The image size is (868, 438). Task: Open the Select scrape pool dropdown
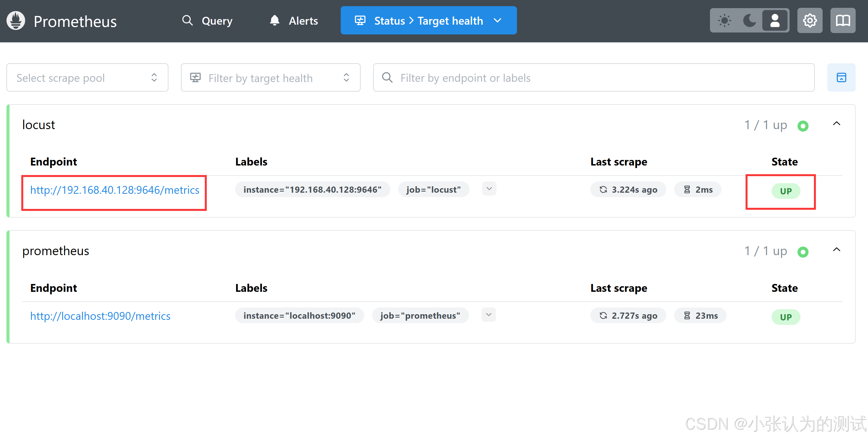click(x=87, y=78)
